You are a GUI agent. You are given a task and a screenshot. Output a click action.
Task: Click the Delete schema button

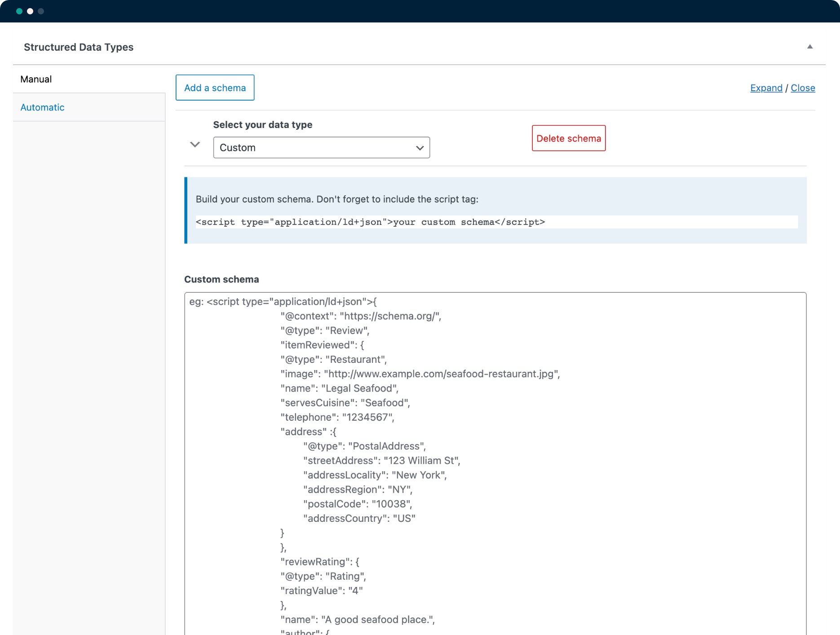click(569, 138)
